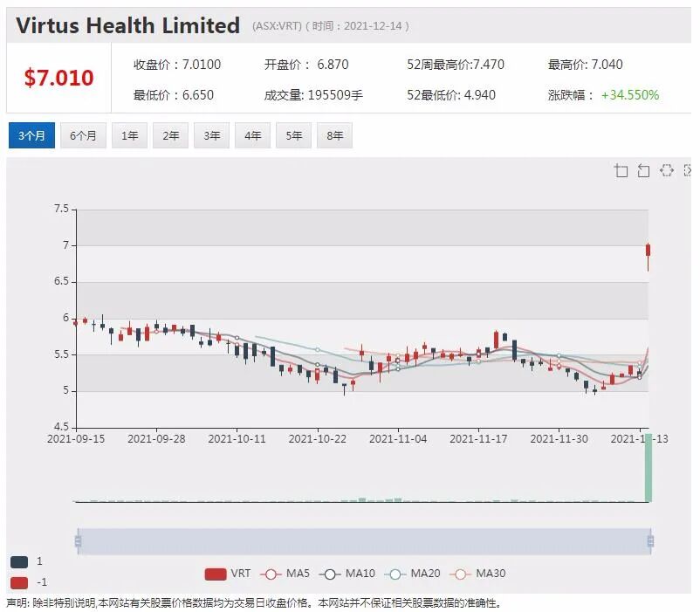Click the dark swatch labeled 1
The height and width of the screenshot is (612, 700).
click(19, 561)
